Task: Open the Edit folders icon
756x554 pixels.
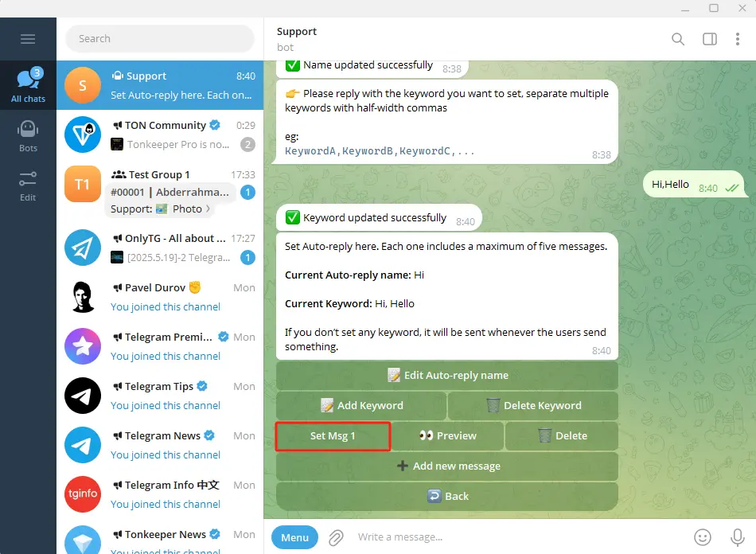Action: point(28,185)
